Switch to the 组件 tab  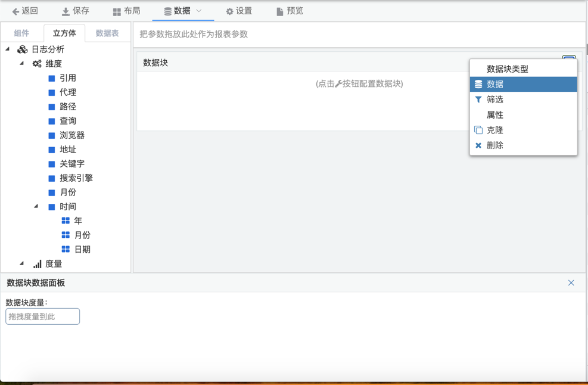[21, 33]
